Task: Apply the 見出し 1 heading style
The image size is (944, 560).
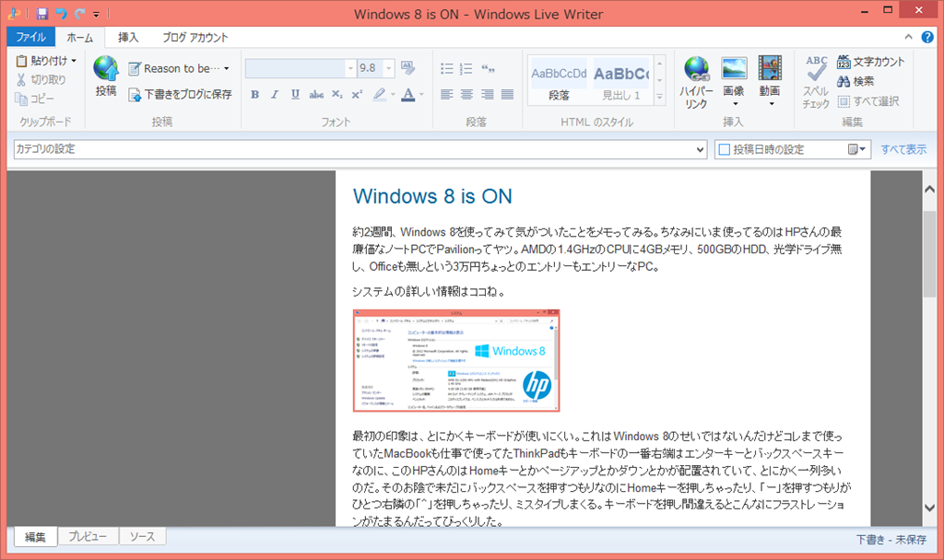Action: [x=621, y=81]
